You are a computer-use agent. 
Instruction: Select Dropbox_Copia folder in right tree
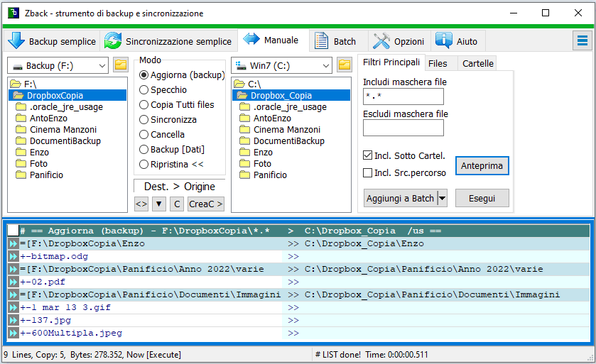(291, 95)
